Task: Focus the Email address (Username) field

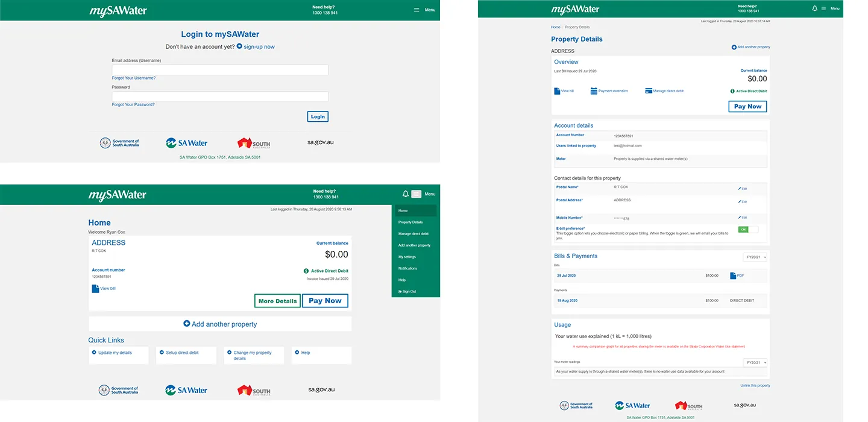Action: (x=220, y=70)
